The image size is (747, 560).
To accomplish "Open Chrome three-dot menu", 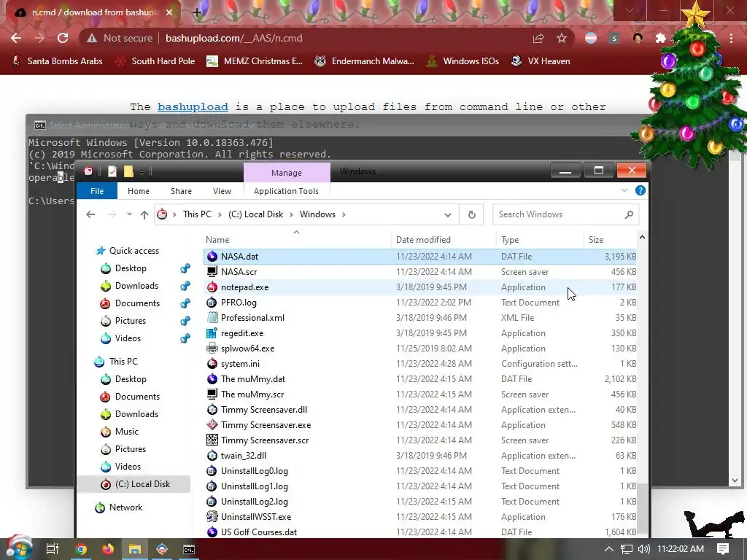I will coord(731,38).
